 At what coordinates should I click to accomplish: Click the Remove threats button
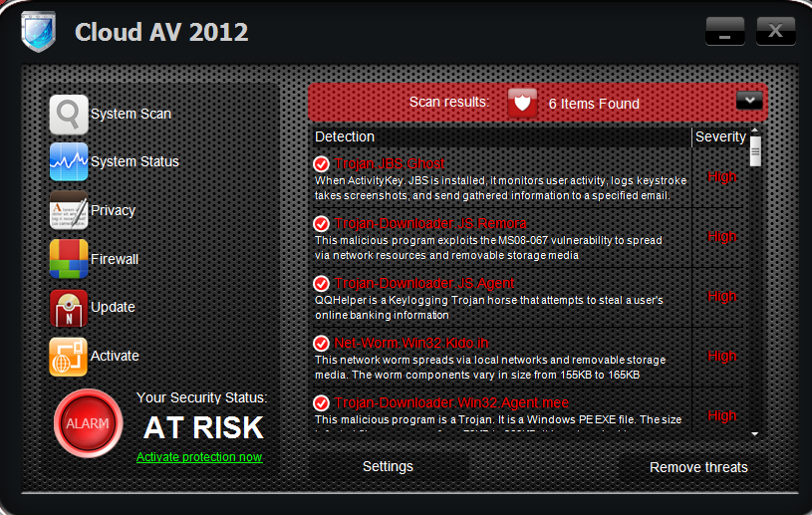click(x=698, y=467)
